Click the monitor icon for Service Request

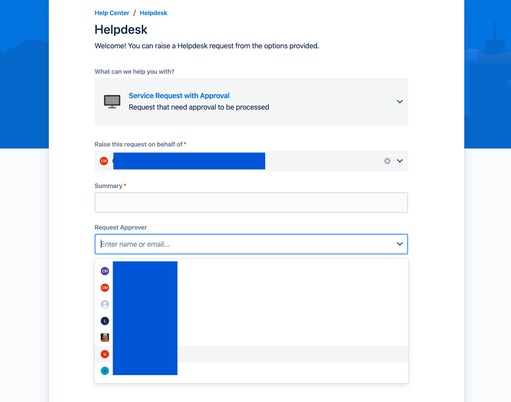click(x=112, y=101)
